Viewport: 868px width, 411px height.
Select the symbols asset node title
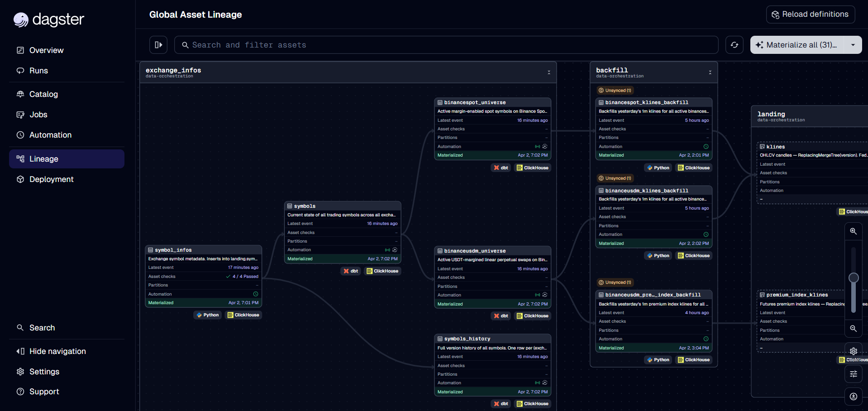click(305, 206)
